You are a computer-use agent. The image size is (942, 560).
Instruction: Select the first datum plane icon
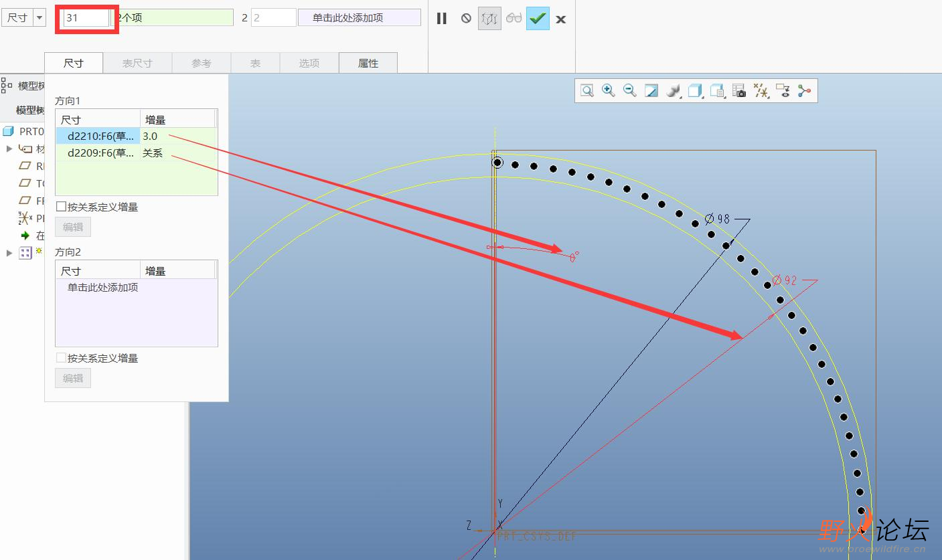tap(25, 166)
